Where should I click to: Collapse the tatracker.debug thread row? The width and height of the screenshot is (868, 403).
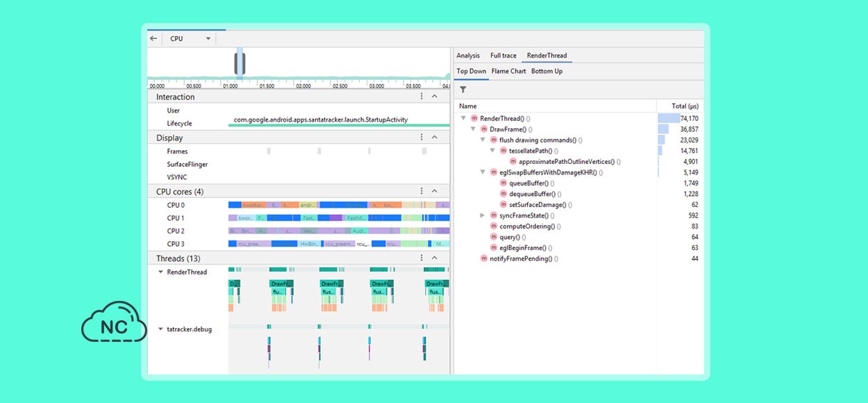161,329
